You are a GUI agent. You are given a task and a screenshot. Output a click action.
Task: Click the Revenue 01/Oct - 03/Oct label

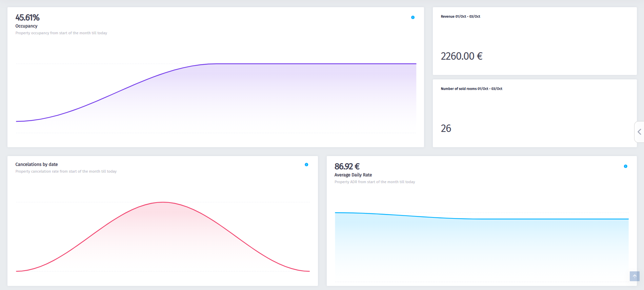pos(460,17)
